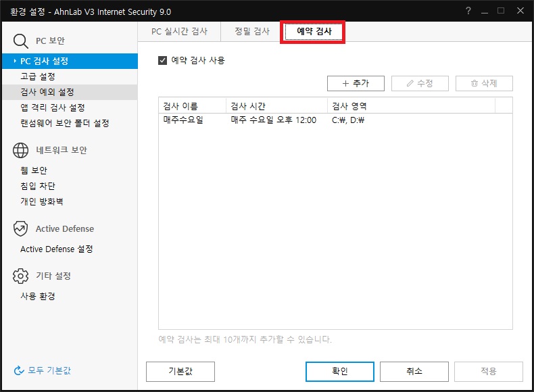Open the 정밀 검사 tab

tap(251, 32)
